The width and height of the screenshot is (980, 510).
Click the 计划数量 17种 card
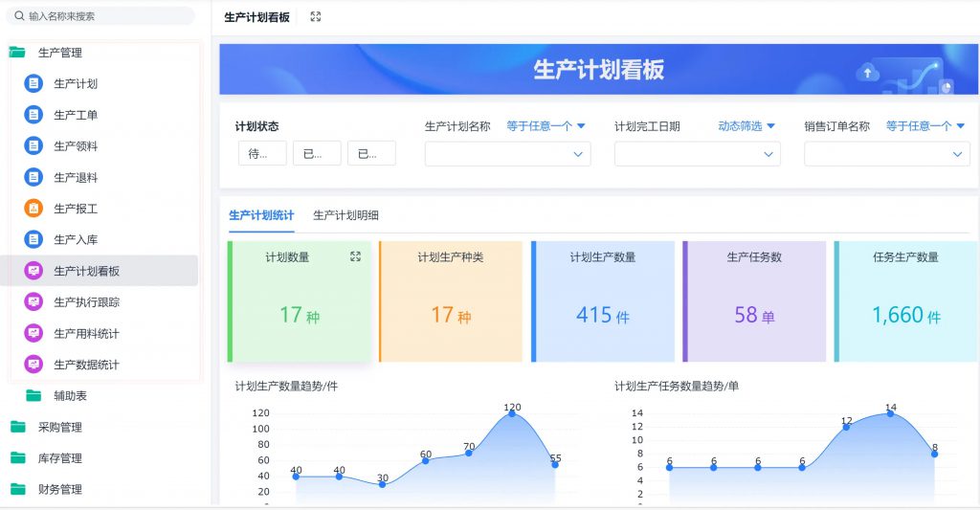pyautogui.click(x=300, y=301)
